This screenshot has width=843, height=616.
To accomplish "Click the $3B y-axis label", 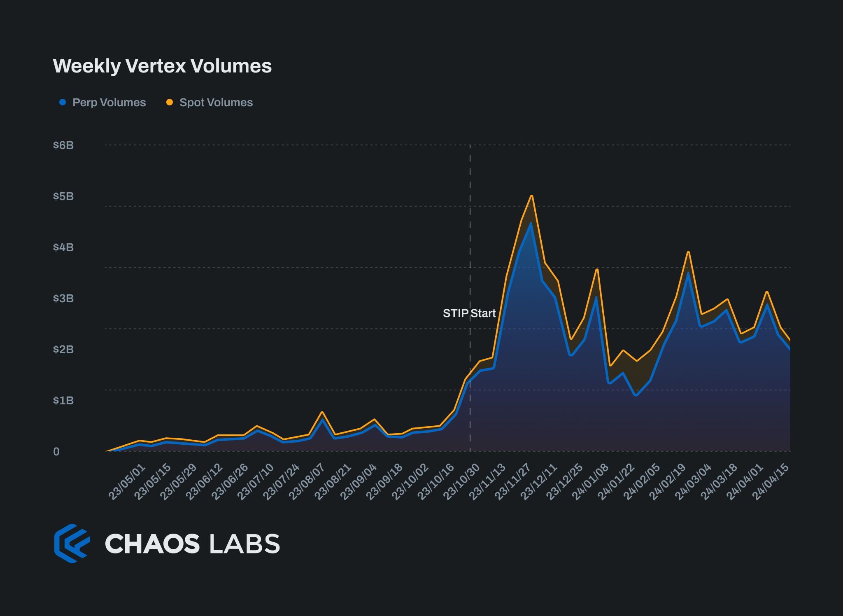I will [63, 299].
